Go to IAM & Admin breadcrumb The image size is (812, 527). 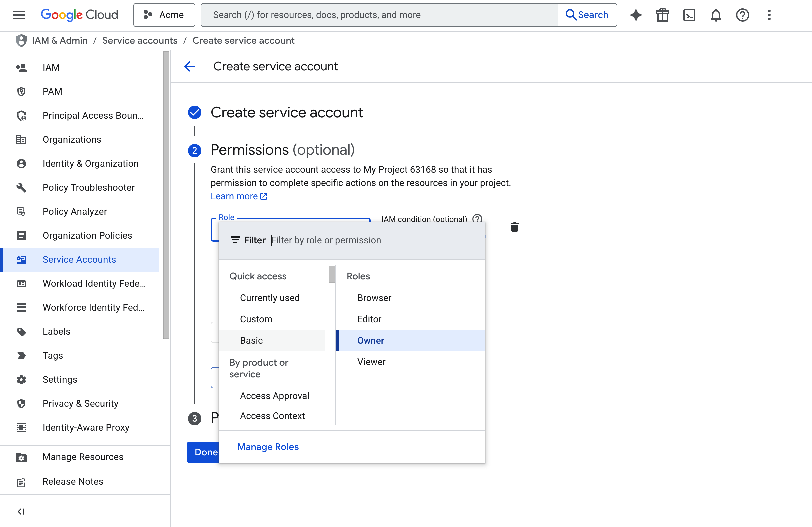(60, 40)
